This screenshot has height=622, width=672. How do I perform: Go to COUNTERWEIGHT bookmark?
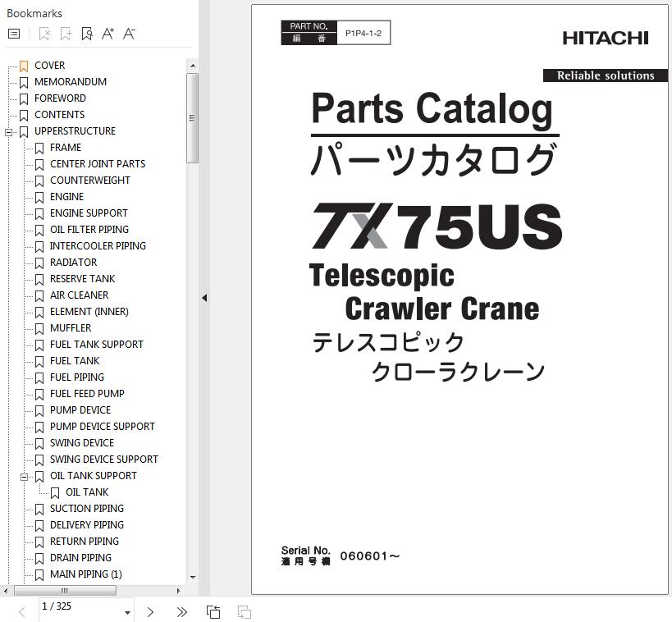tap(90, 181)
